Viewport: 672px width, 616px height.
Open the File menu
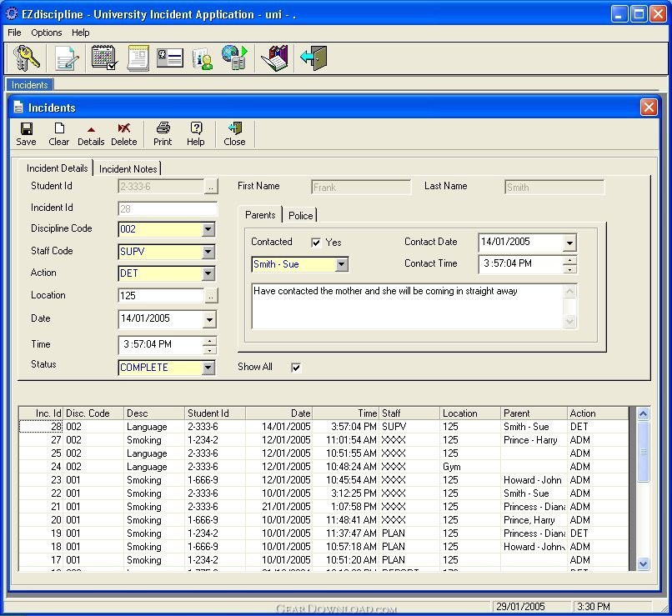click(14, 33)
